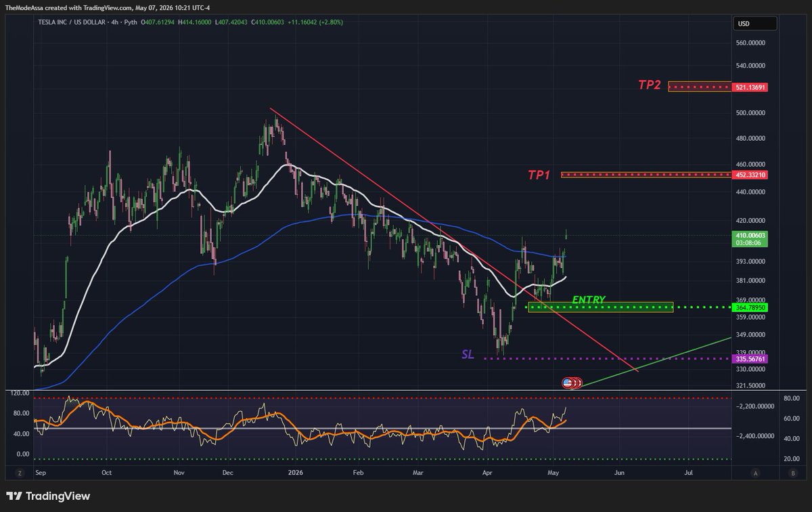Click the US flag event icon
This screenshot has height=512, width=812.
(567, 383)
